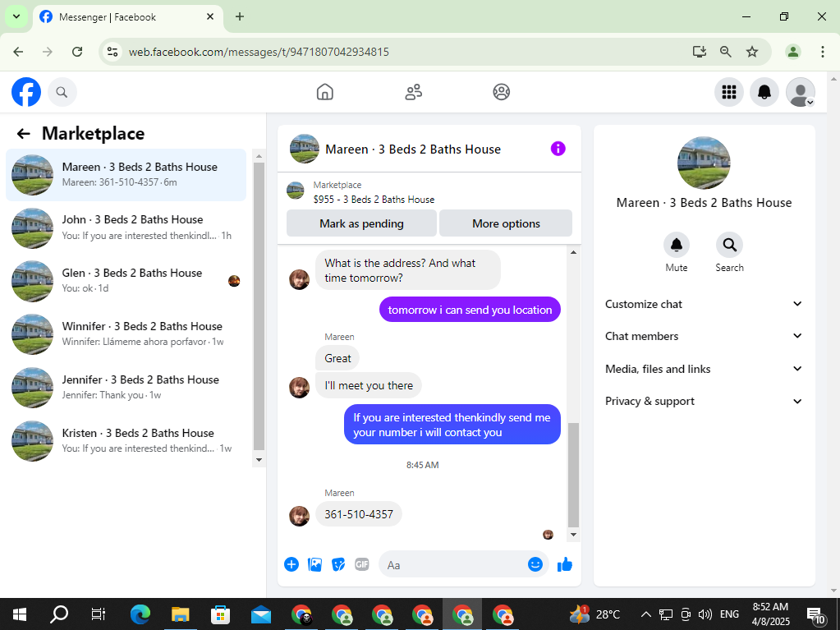This screenshot has width=840, height=630.
Task: Open Glen's conversation in the list
Action: pos(126,281)
